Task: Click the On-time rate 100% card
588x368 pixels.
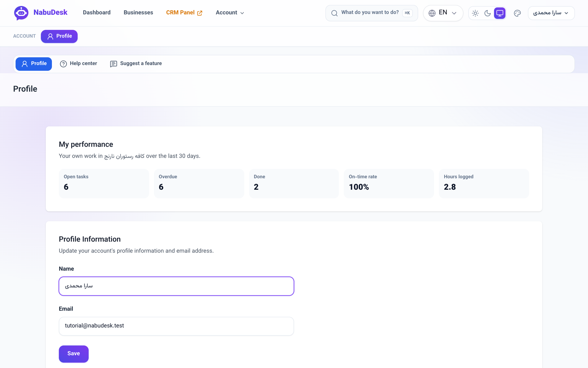Action: pyautogui.click(x=389, y=184)
